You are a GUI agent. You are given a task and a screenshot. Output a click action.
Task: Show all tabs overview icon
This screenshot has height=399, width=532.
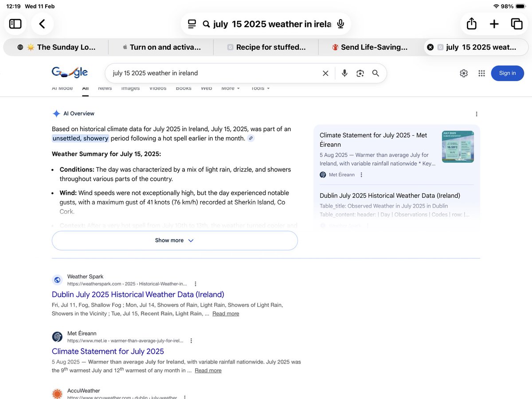pos(516,24)
